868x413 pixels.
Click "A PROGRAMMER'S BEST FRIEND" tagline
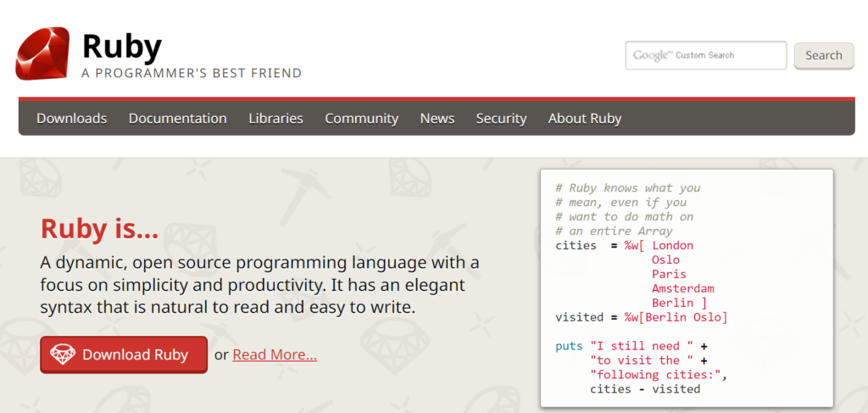click(192, 73)
